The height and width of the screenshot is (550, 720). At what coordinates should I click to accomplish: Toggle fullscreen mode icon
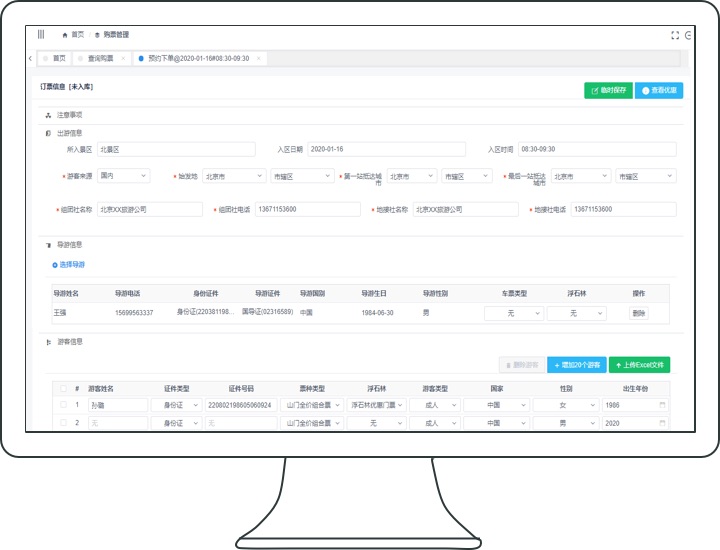click(x=675, y=35)
